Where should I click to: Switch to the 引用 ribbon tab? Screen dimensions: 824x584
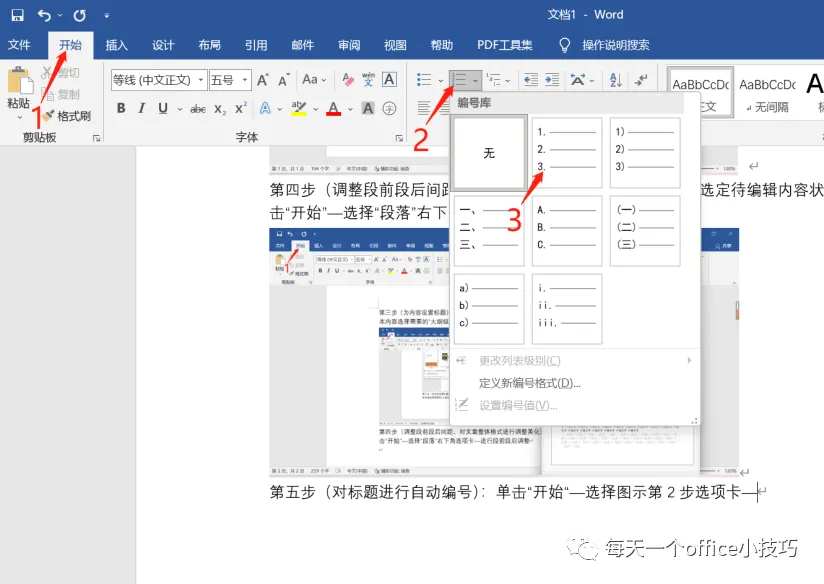click(256, 45)
